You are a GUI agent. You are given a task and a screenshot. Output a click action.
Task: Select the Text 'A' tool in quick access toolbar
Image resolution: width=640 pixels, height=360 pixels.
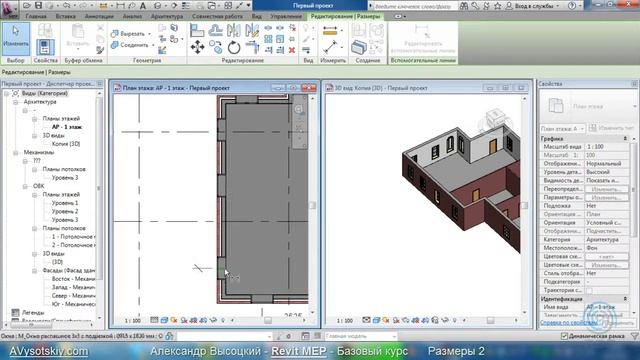143,6
